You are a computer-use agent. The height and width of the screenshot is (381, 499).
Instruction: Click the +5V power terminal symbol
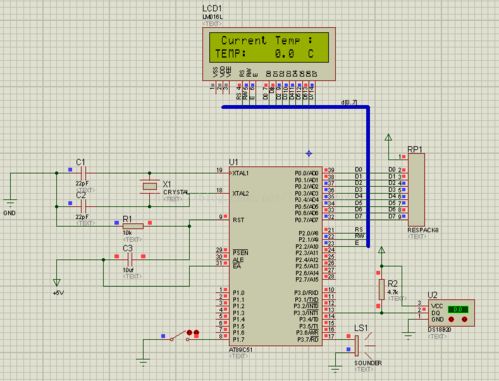(x=57, y=283)
